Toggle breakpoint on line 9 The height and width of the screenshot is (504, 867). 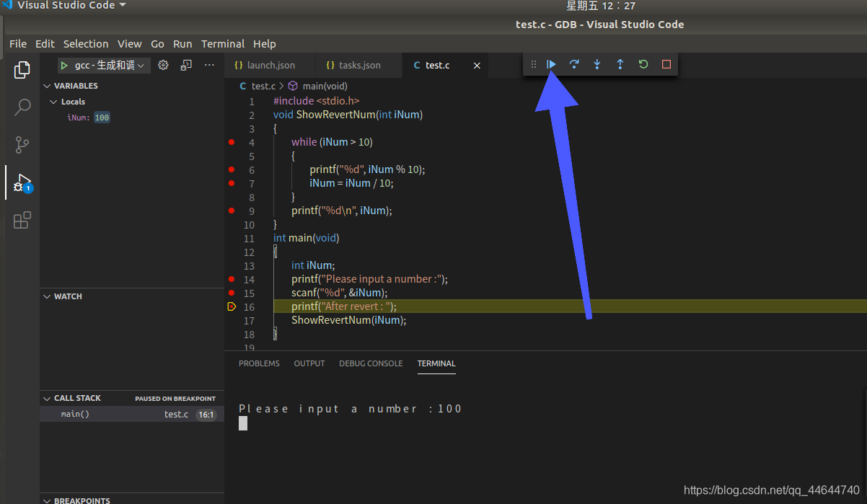(x=232, y=211)
